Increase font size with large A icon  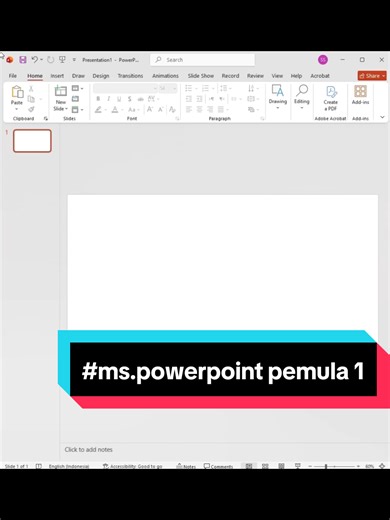pos(150,109)
